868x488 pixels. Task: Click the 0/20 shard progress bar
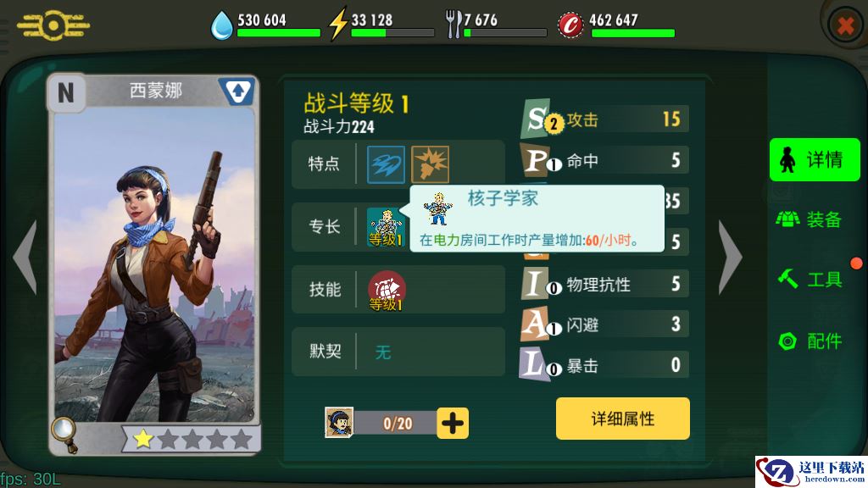pyautogui.click(x=396, y=424)
